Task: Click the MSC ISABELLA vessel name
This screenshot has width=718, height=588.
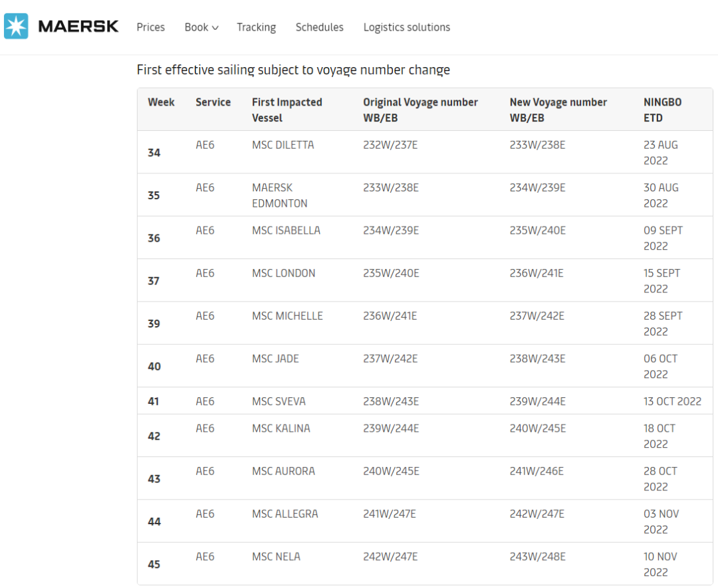Action: 286,231
